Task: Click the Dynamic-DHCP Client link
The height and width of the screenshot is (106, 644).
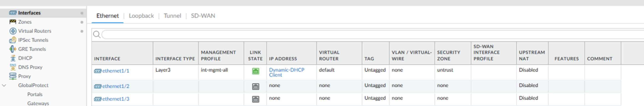Action: point(287,72)
